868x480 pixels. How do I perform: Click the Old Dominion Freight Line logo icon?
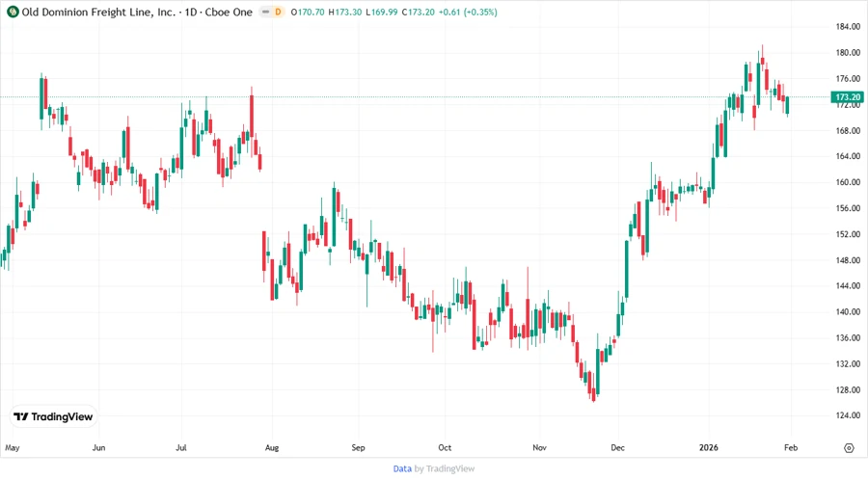point(13,12)
